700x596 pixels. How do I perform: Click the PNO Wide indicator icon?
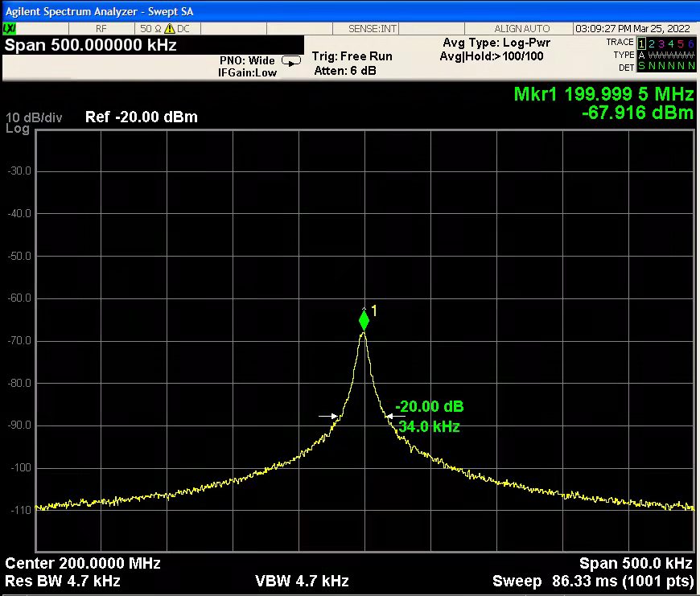[x=290, y=60]
